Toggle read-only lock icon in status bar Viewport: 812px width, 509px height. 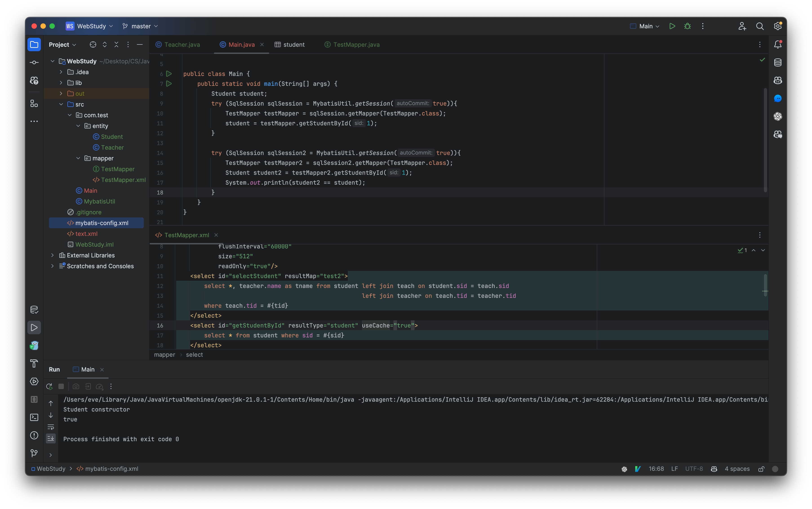click(x=761, y=469)
